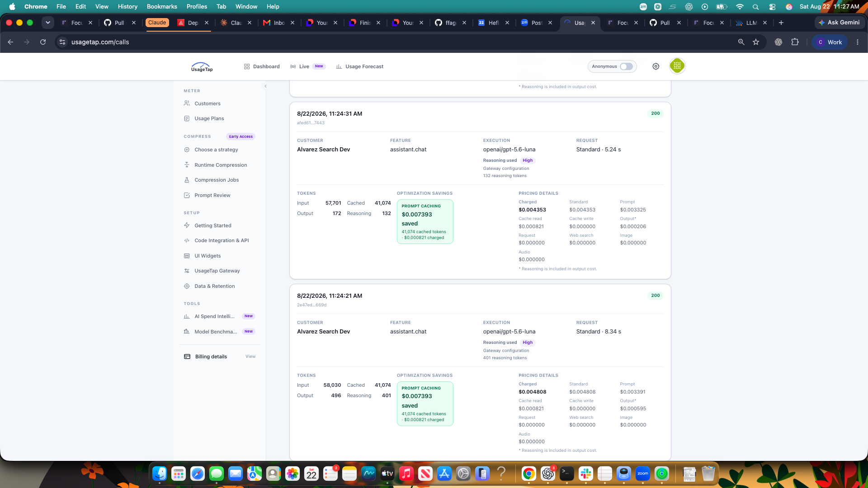Click the prompt caching savings card at 11:24:21
868x488 pixels.
coord(425,404)
